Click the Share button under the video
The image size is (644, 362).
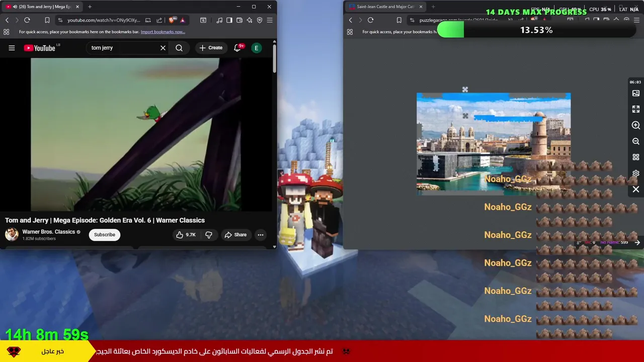pos(235,235)
